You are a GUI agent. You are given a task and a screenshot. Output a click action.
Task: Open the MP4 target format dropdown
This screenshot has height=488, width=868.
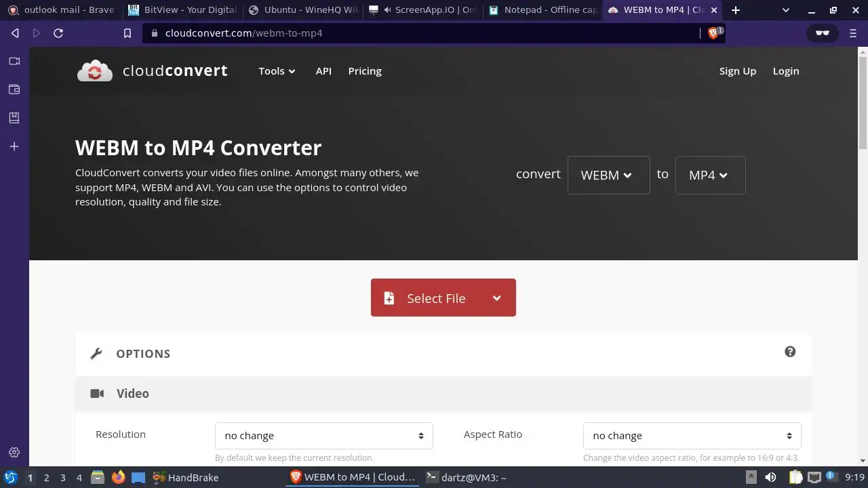tap(710, 175)
